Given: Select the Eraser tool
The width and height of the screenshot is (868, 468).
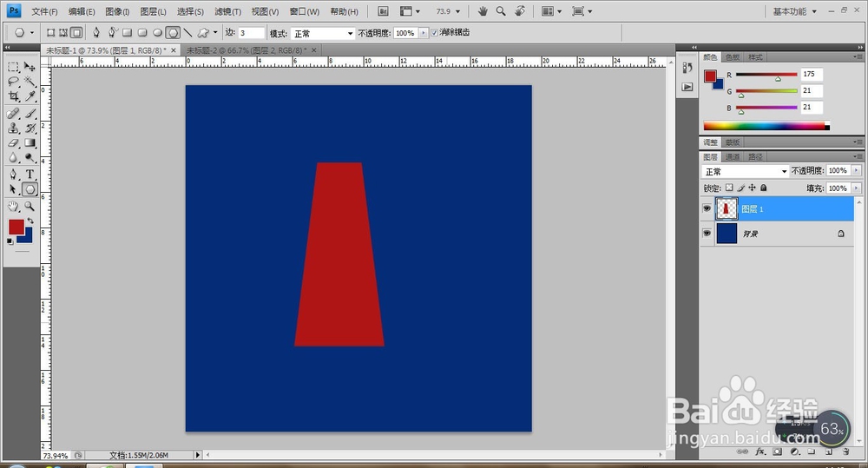Looking at the screenshot, I should (x=13, y=143).
